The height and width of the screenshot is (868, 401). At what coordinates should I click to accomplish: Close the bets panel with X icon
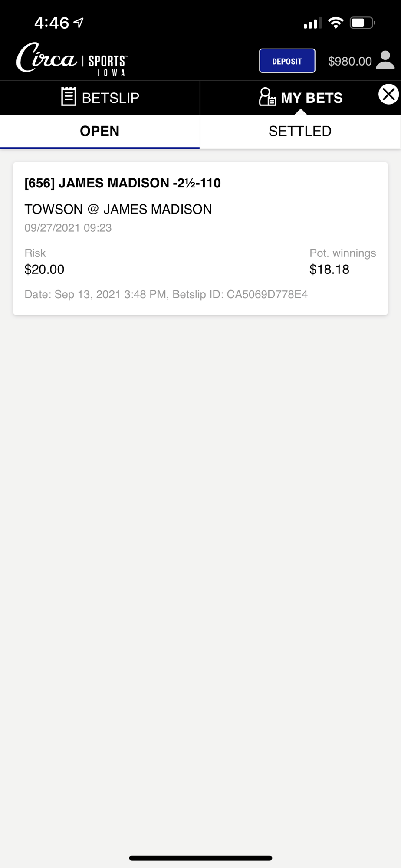(388, 94)
